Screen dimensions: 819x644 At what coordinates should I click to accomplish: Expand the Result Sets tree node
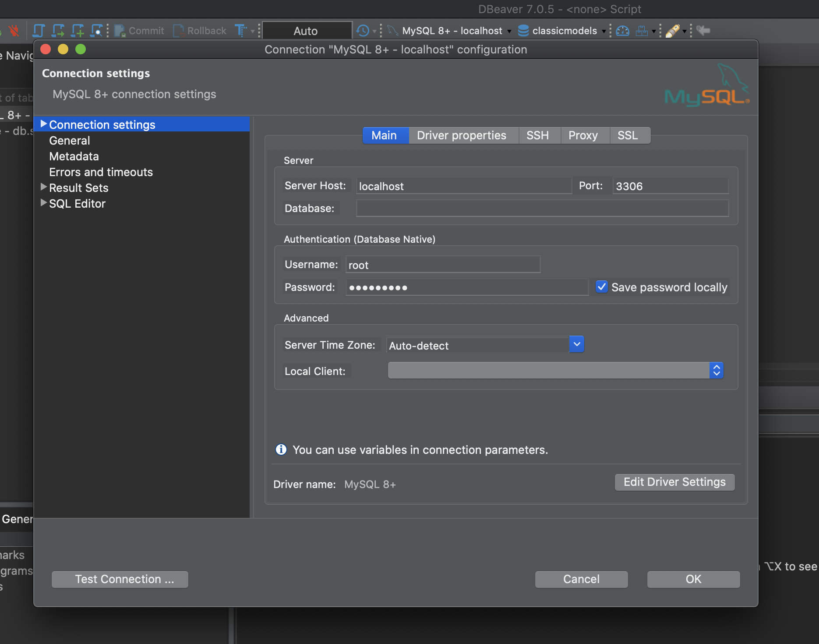tap(43, 187)
